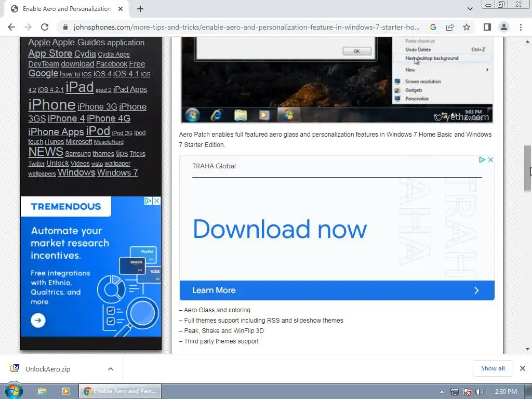
Task: Open Google icon in address bar
Action: [x=433, y=27]
